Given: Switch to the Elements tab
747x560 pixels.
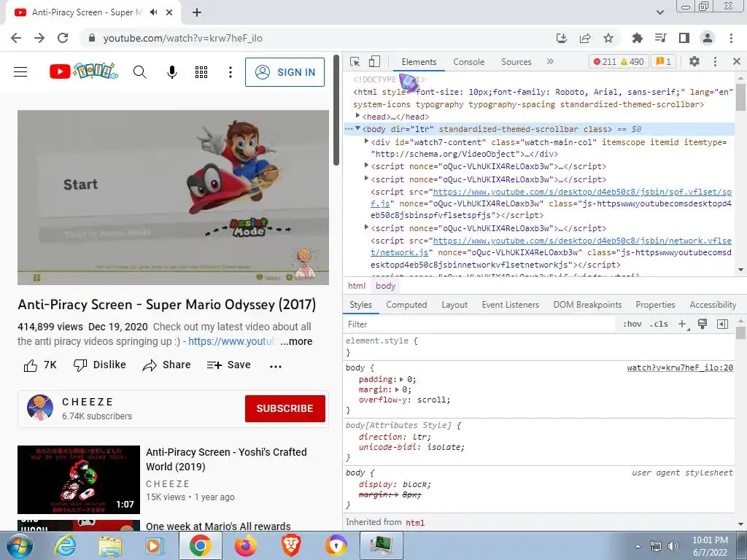Looking at the screenshot, I should click(419, 62).
